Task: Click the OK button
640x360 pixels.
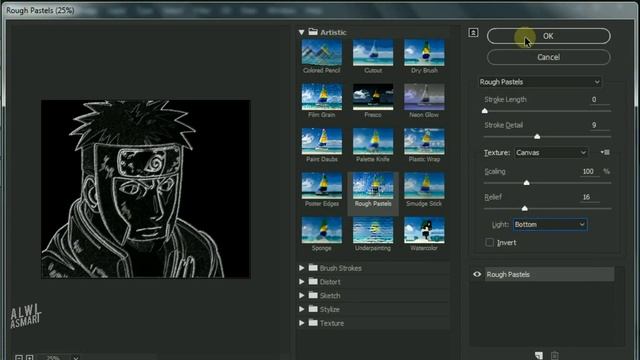Action: [x=548, y=36]
